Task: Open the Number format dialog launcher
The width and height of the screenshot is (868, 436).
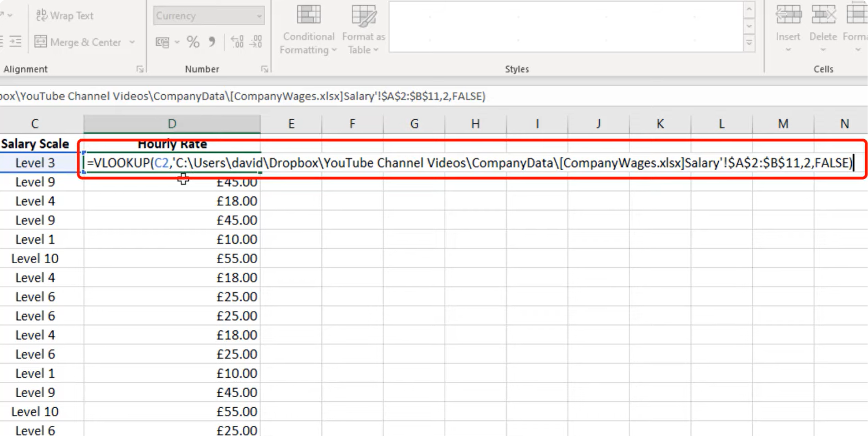Action: pos(265,69)
